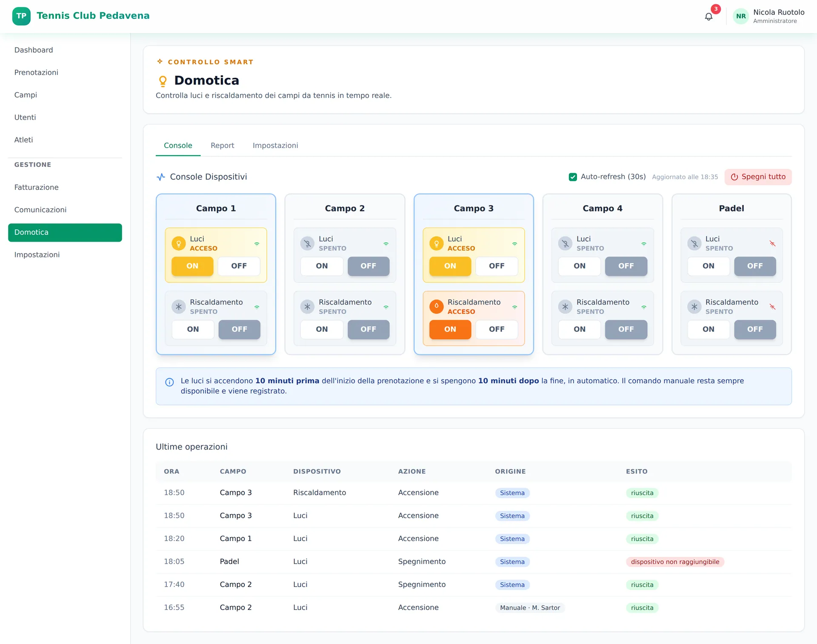Open Comunicazioni in the sidebar

pos(65,210)
